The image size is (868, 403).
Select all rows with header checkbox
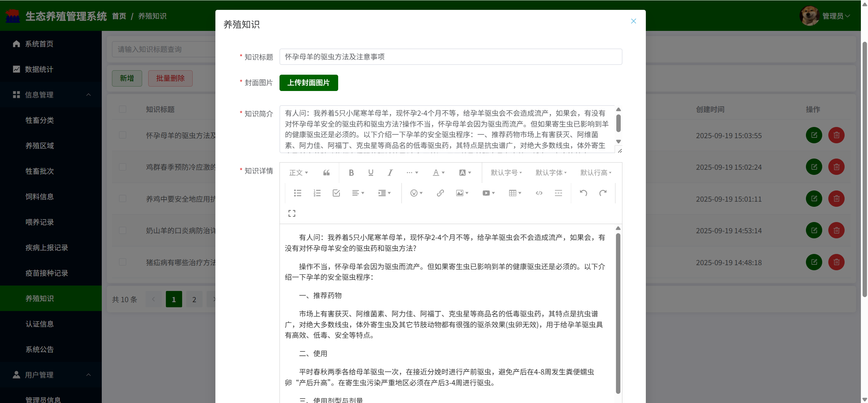click(122, 109)
